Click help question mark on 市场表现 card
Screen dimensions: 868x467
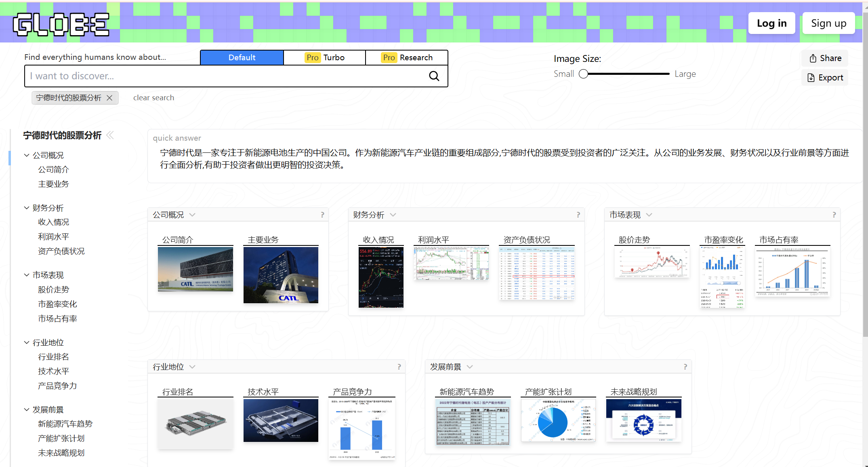tap(834, 215)
